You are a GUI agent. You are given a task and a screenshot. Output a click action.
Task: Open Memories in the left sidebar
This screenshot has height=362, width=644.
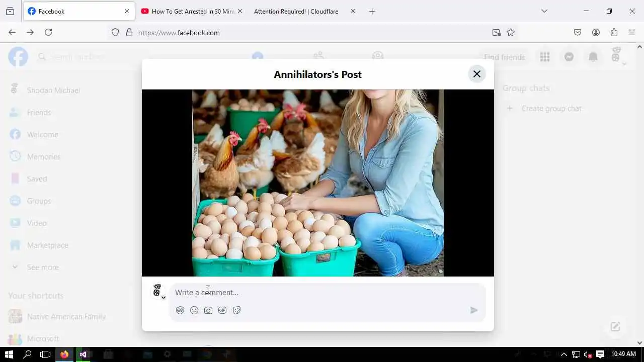tap(44, 157)
